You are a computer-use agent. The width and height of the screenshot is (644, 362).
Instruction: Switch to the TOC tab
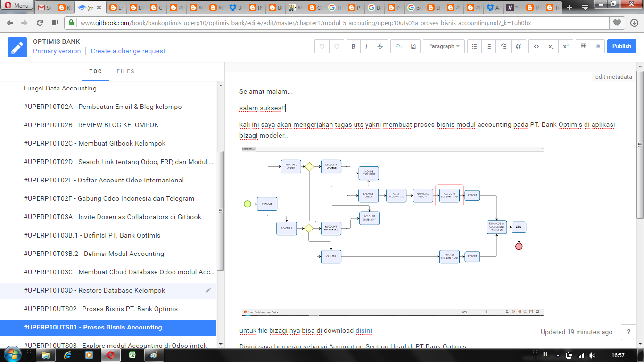96,71
